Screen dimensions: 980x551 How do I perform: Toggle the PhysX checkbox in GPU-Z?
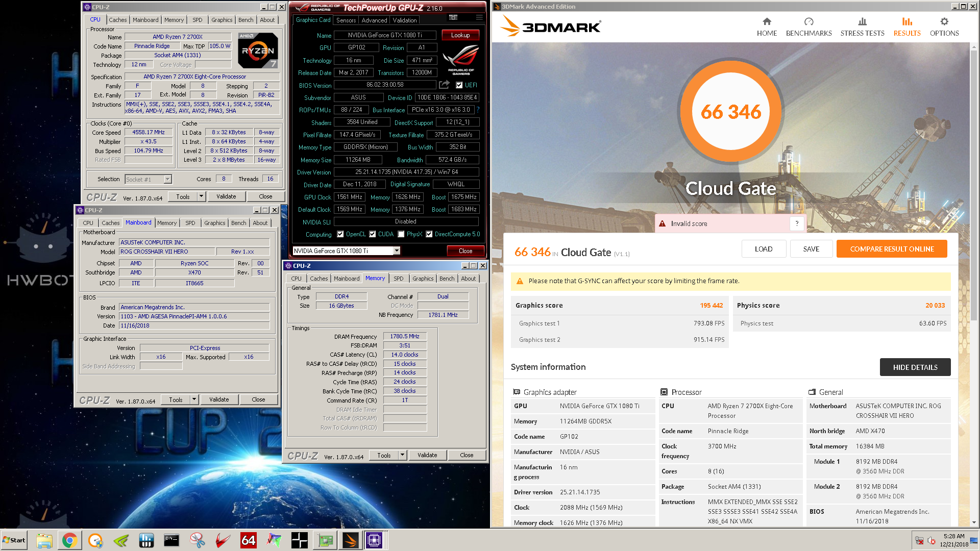click(x=401, y=234)
